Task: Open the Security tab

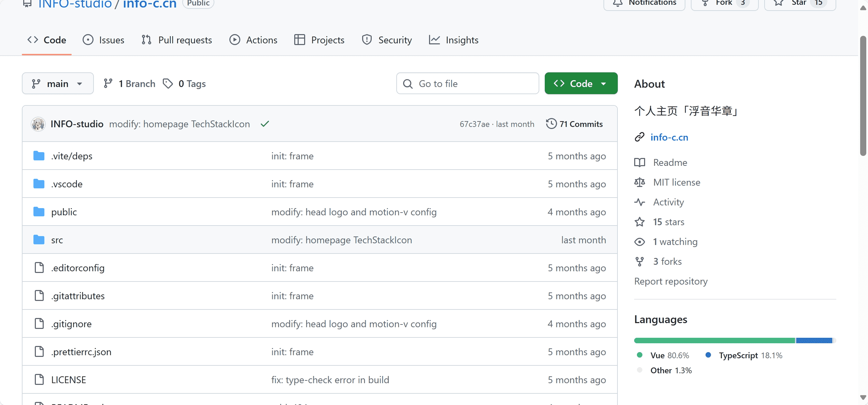Action: pyautogui.click(x=387, y=40)
